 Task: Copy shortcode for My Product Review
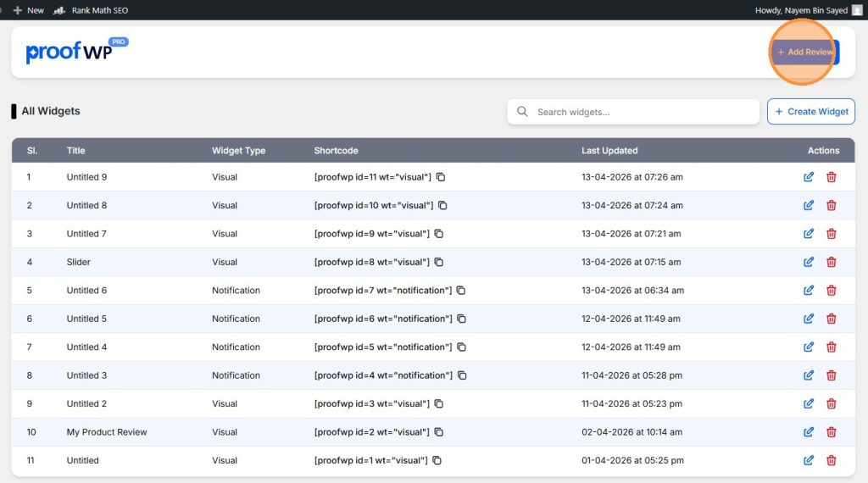pos(438,432)
